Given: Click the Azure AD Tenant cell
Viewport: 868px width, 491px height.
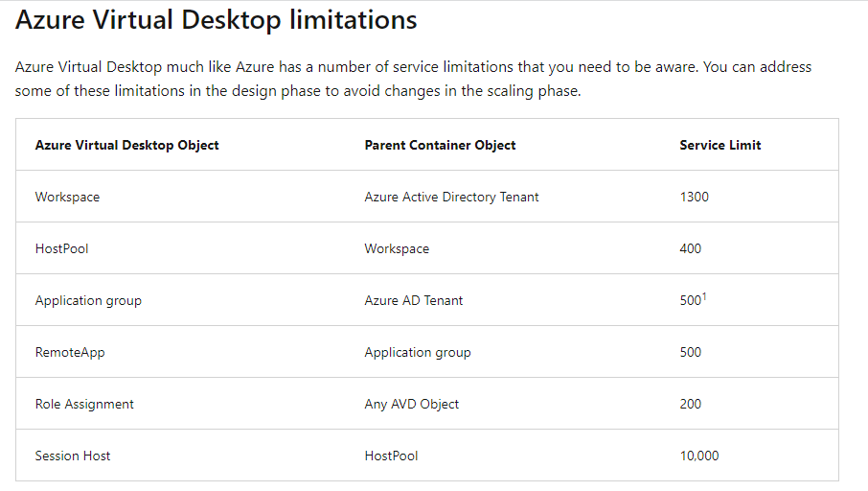Looking at the screenshot, I should pos(414,300).
